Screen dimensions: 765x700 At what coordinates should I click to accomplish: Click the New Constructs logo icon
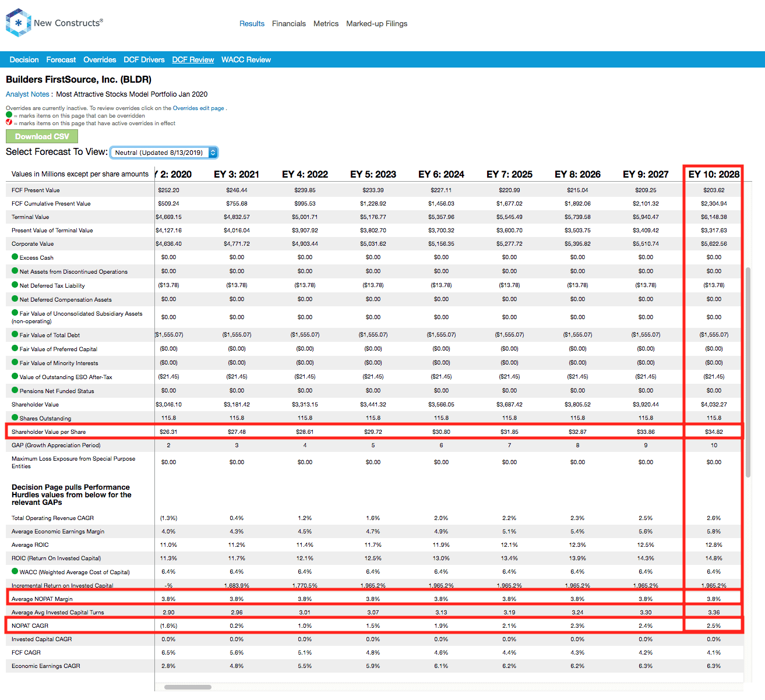tap(18, 23)
